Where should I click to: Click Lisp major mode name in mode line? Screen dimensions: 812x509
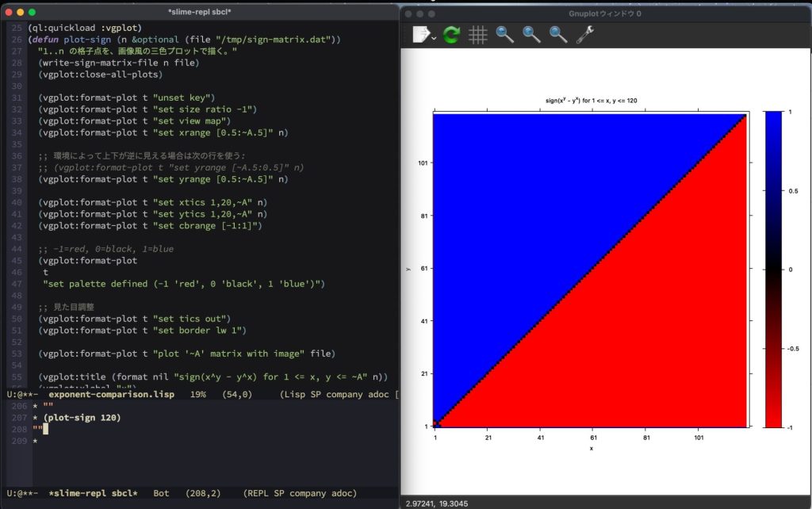pyautogui.click(x=295, y=395)
